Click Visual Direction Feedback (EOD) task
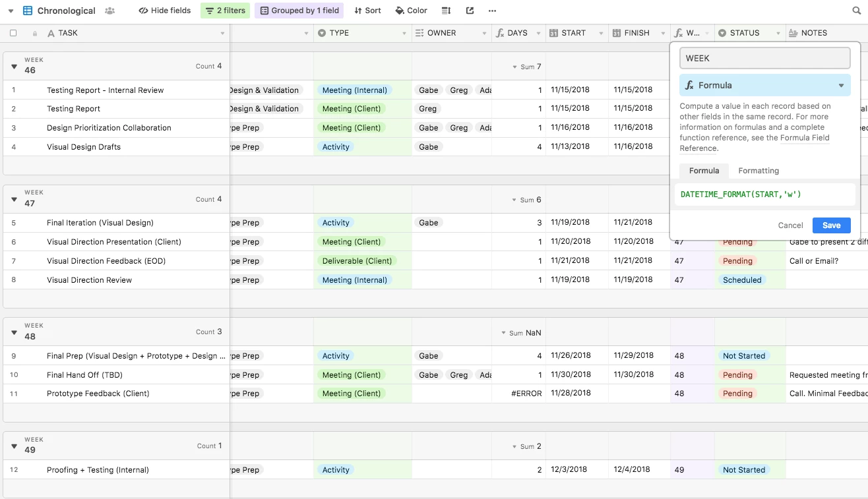The height and width of the screenshot is (499, 868). point(106,261)
